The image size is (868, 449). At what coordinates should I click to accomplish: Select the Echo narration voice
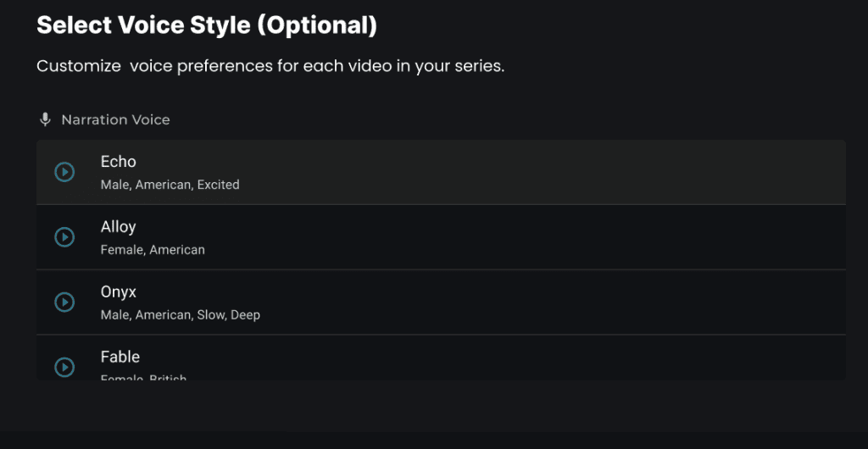pyautogui.click(x=119, y=162)
